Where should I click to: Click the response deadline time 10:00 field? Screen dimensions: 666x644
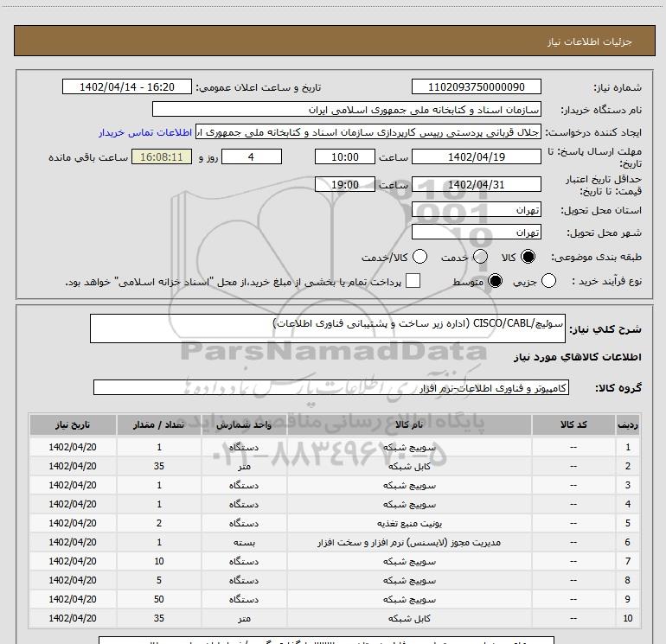[345, 156]
